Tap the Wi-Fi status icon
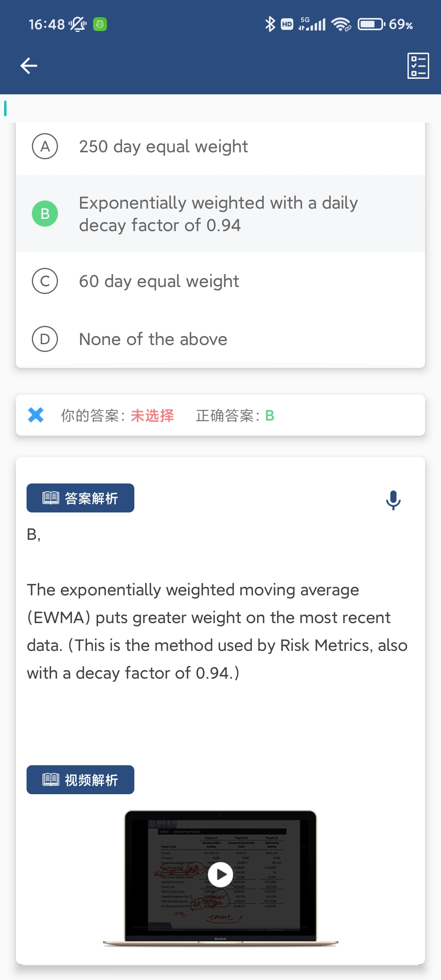441x980 pixels. [341, 24]
